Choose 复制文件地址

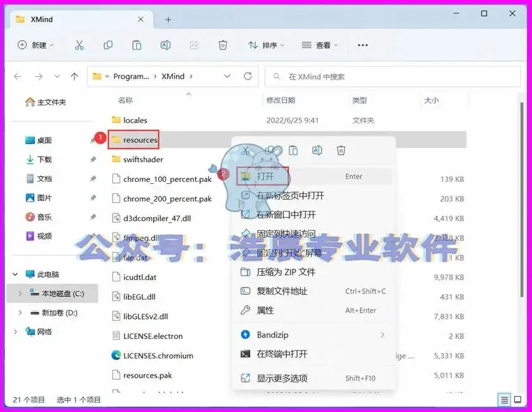coord(314,292)
